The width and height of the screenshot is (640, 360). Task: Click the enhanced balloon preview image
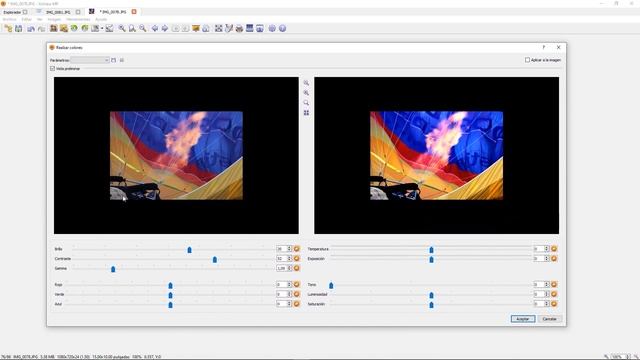coord(436,156)
